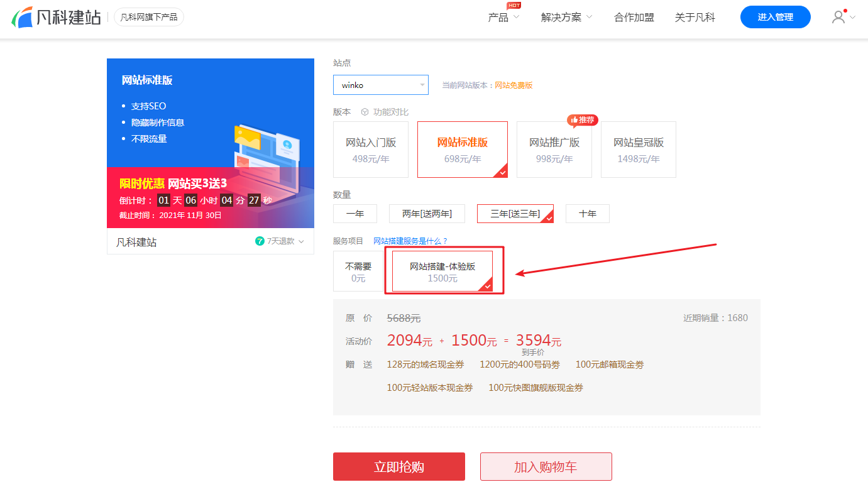Click the 网站标准版 promotional banner image
This screenshot has width=868, height=487.
(211, 143)
